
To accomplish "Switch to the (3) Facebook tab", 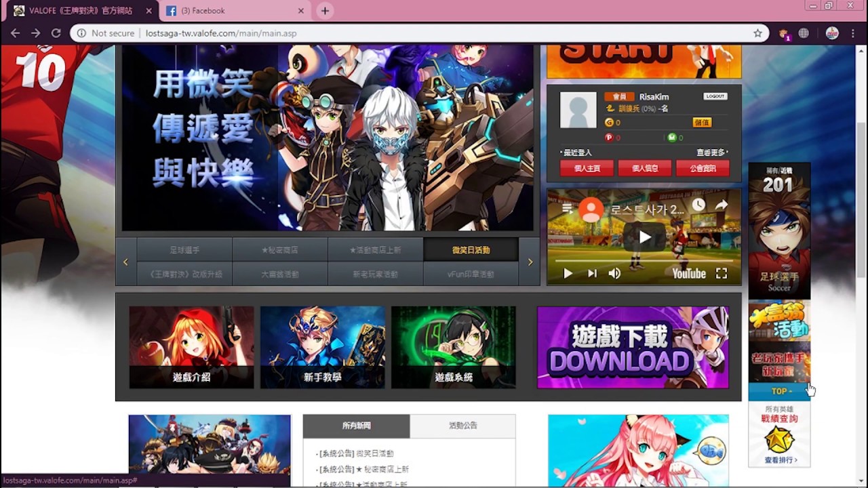I will [236, 11].
